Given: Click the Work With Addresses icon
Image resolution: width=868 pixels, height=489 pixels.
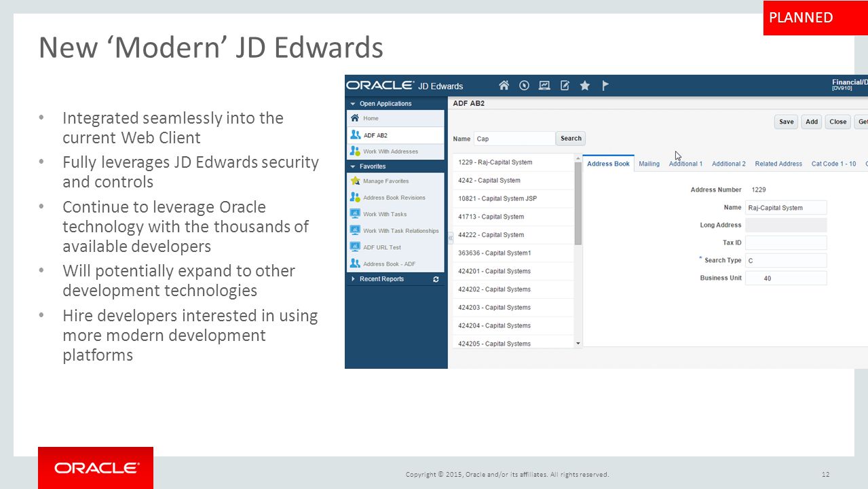Looking at the screenshot, I should click(355, 151).
